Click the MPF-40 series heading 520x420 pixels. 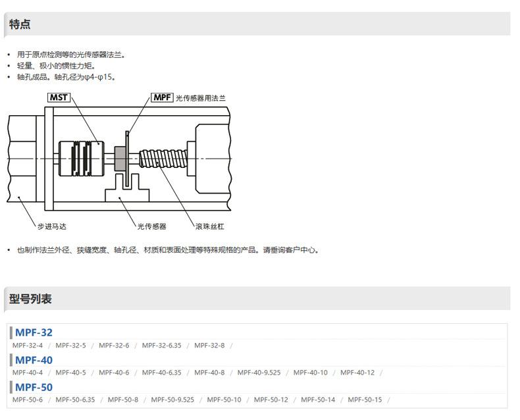point(34,360)
